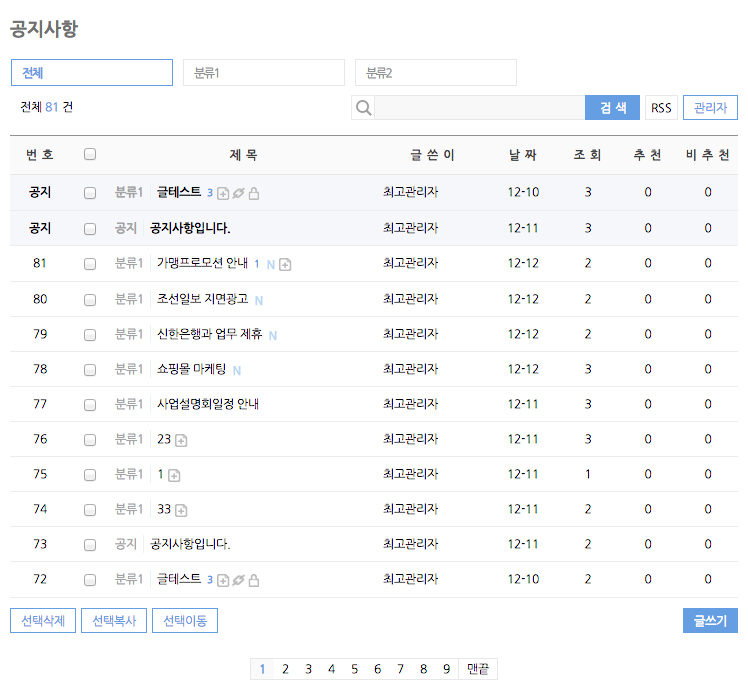The image size is (748, 696).
Task: Click the 선택삭제 button
Action: 43,621
